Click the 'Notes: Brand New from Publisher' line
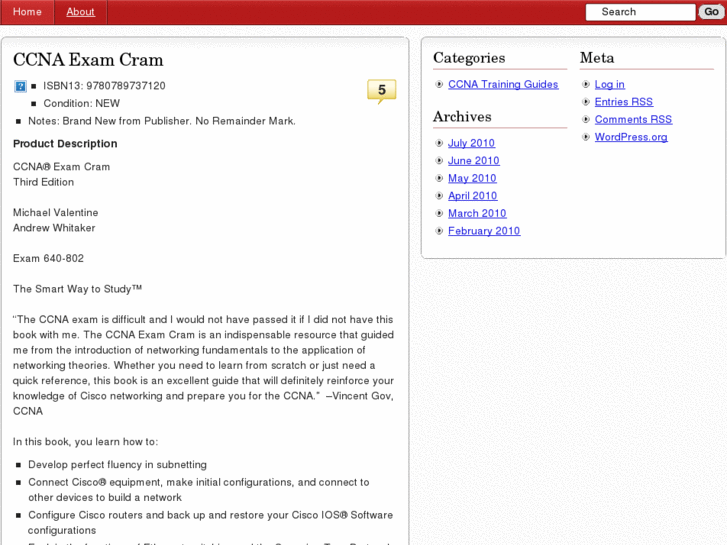 (x=162, y=121)
